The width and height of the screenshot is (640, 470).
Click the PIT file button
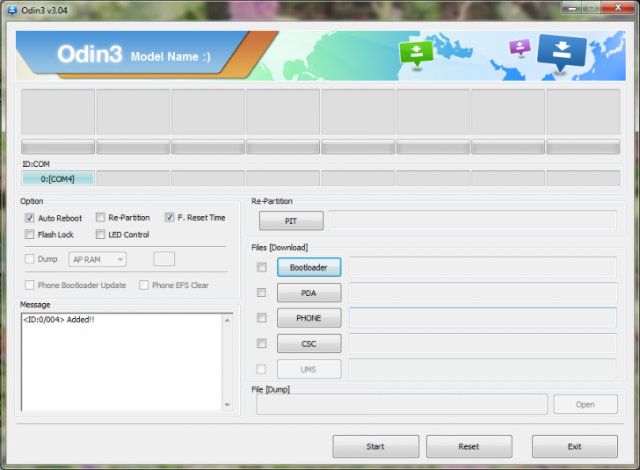(x=291, y=221)
